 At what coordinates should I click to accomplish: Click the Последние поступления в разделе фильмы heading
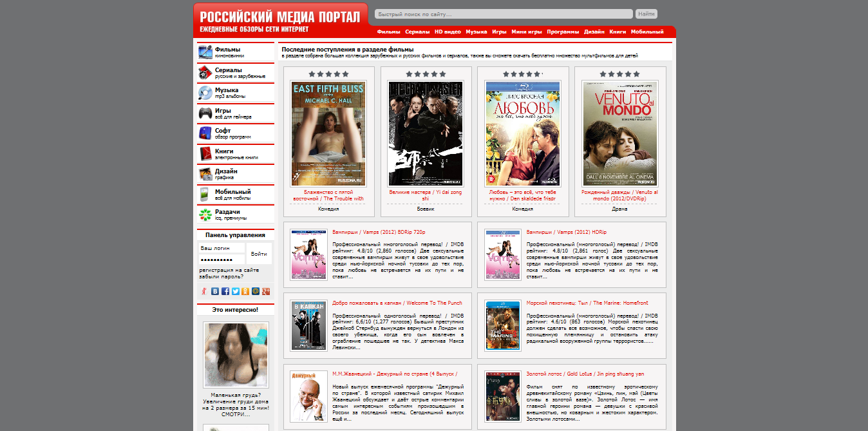pyautogui.click(x=348, y=50)
